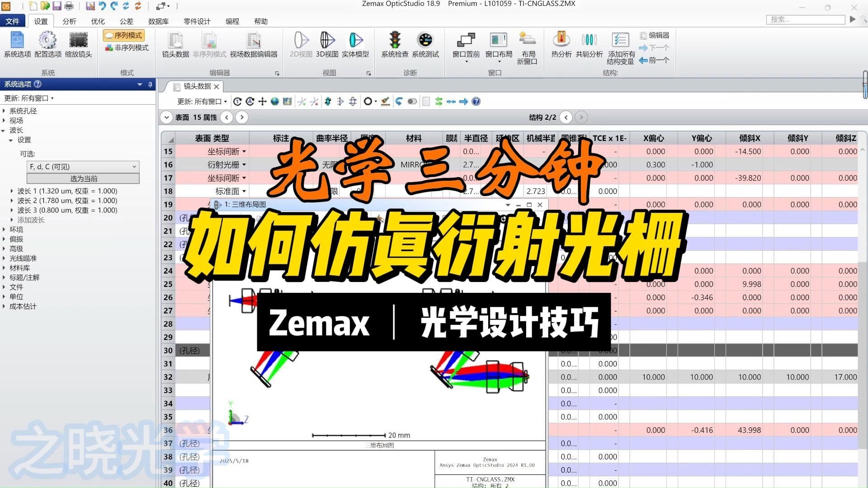868x488 pixels.
Task: Open the 实体模型 shaded model view
Action: tap(355, 44)
